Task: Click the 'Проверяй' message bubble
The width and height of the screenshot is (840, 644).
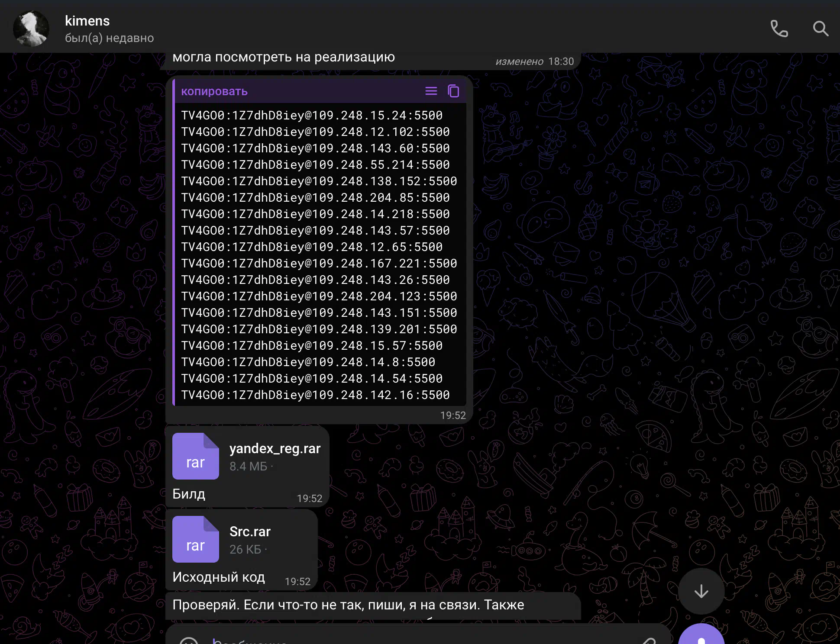Action: coord(348,605)
